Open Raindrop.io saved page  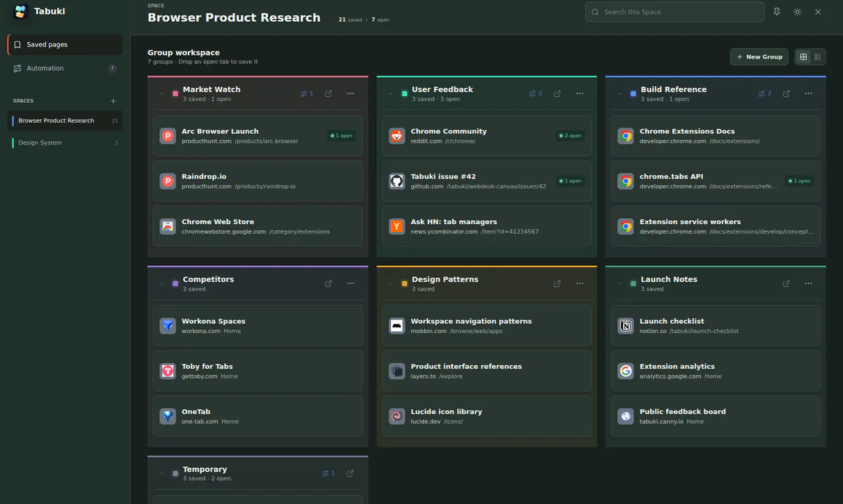pyautogui.click(x=258, y=181)
